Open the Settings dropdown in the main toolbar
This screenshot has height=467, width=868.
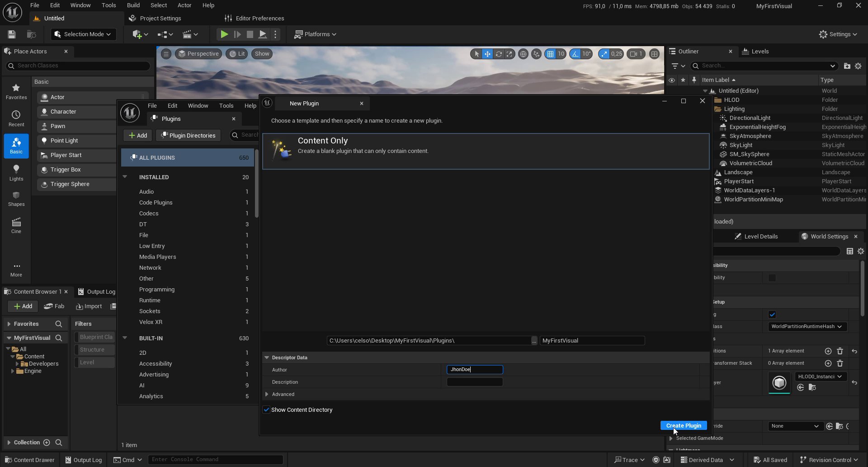pyautogui.click(x=838, y=34)
